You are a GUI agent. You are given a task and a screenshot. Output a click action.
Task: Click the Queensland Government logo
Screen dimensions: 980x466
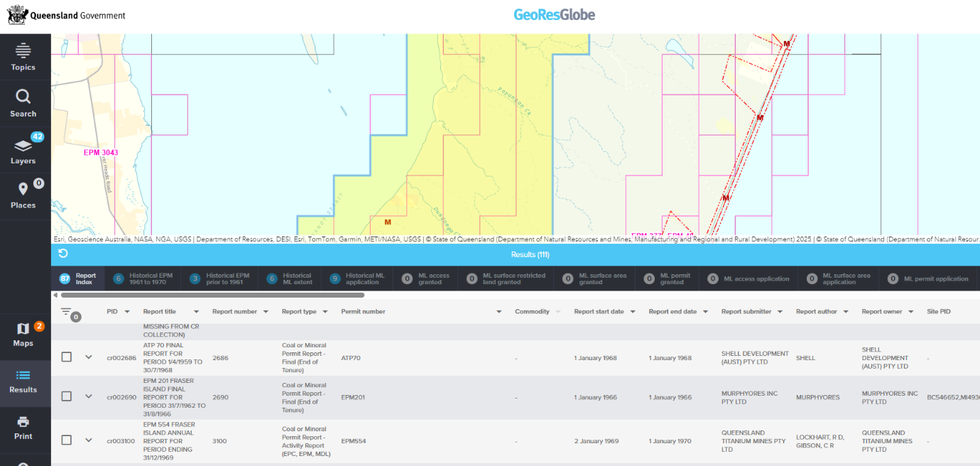[67, 15]
